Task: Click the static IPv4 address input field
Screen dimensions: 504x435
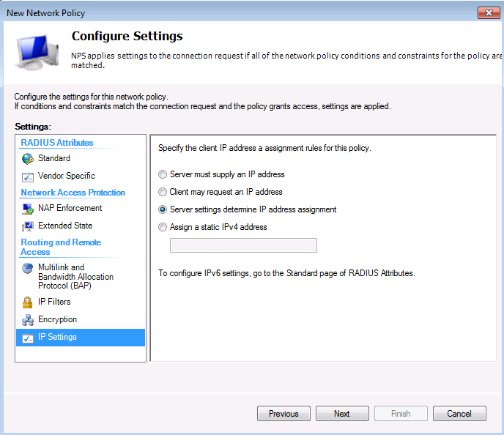Action: pyautogui.click(x=243, y=245)
